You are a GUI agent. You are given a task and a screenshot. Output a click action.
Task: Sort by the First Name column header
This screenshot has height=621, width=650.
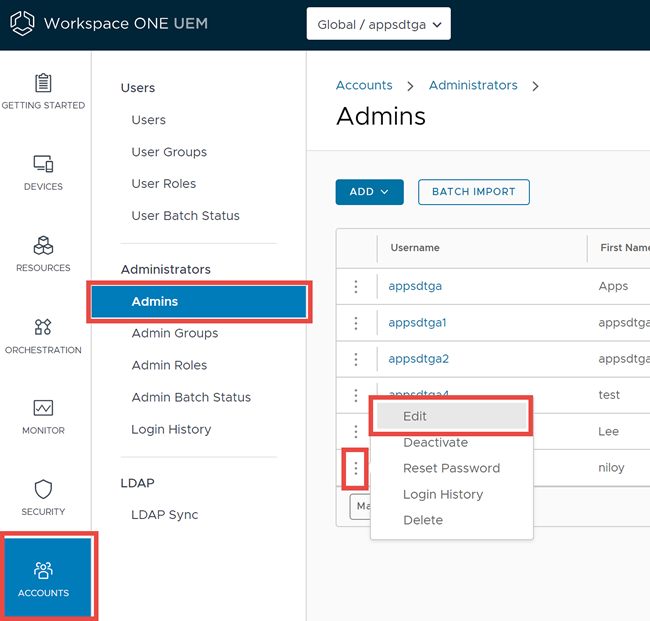pyautogui.click(x=625, y=247)
